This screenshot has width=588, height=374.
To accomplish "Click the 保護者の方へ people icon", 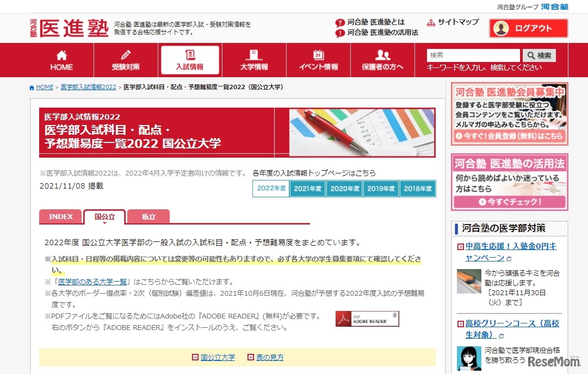I will [382, 54].
